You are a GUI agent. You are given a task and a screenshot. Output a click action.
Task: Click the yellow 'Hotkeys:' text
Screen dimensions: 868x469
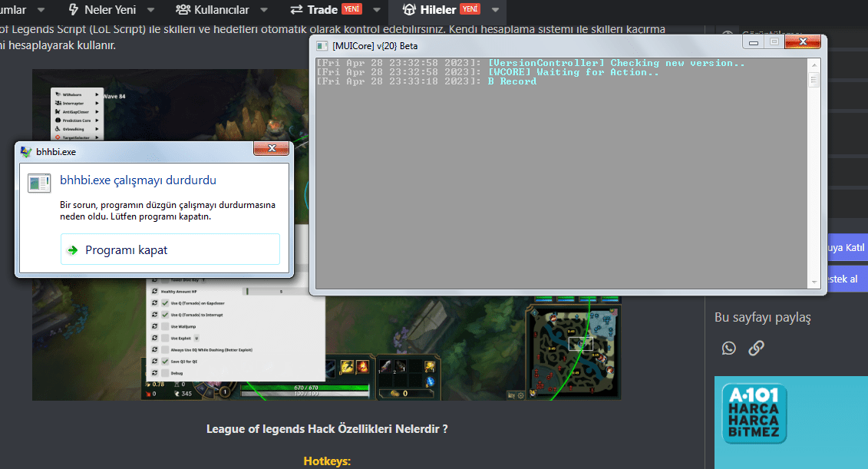click(x=327, y=461)
